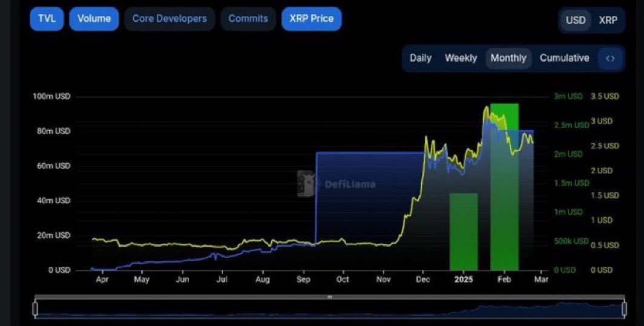Screen dimensions: 644x326
Task: Click the green 2m USD axis label
Action: point(568,154)
